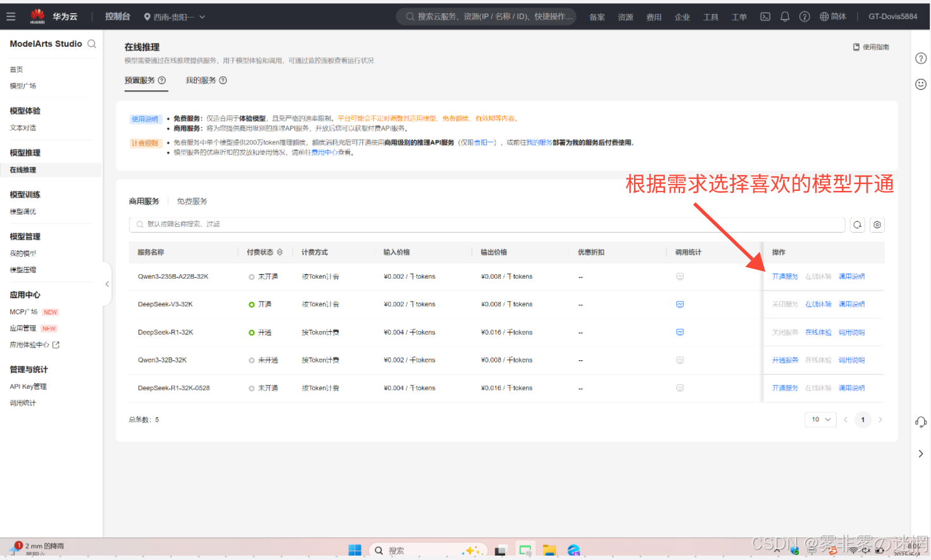Screen dimensions: 931x560
Task: Open the 费用中心 link in billing rules
Action: pos(324,152)
